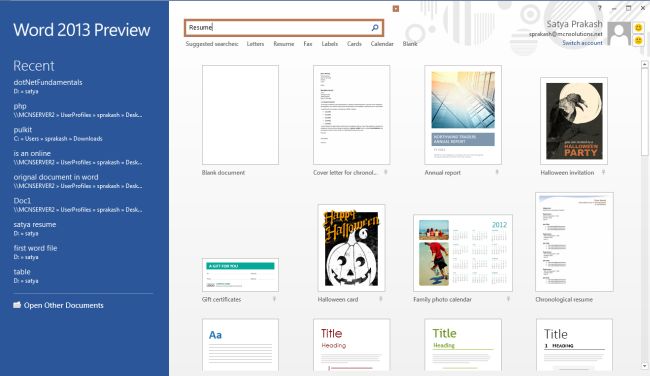Select the Resume suggested search
The width and height of the screenshot is (650, 376).
(284, 44)
